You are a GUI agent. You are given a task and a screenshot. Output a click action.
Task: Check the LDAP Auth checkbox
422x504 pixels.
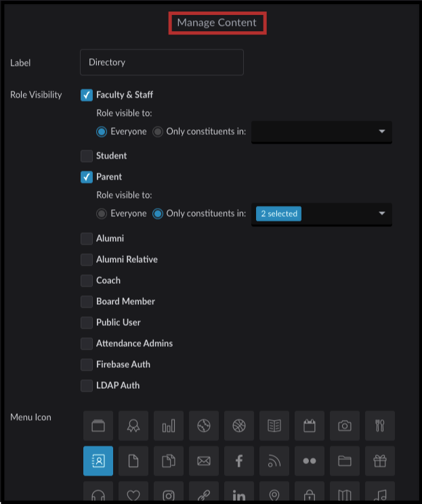[x=87, y=385]
